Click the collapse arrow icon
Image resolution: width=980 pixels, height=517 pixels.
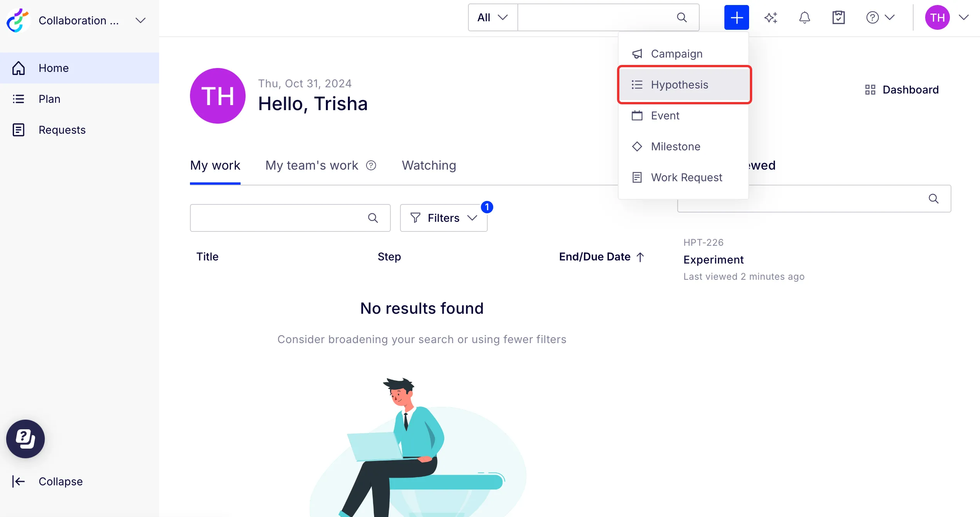[x=19, y=481]
